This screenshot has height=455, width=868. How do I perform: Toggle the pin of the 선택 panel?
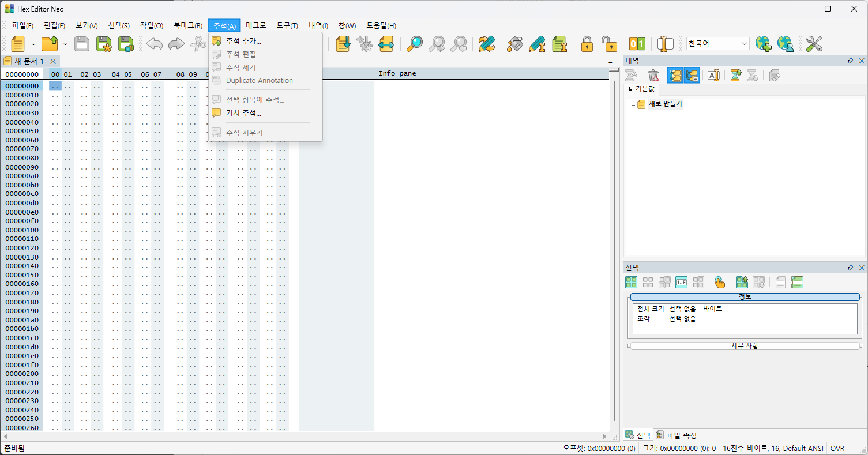point(850,268)
